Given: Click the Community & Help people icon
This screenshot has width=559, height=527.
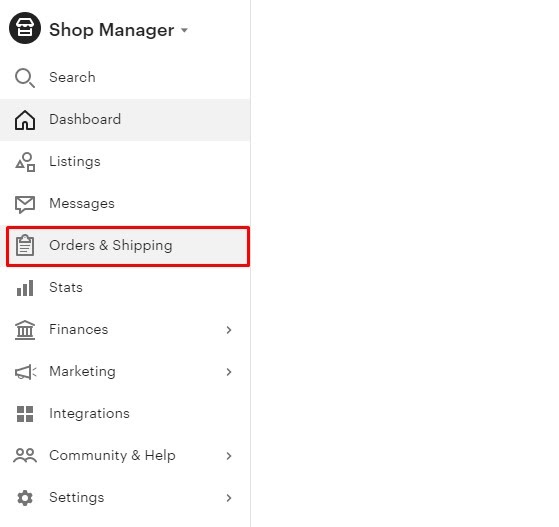Looking at the screenshot, I should click(25, 456).
